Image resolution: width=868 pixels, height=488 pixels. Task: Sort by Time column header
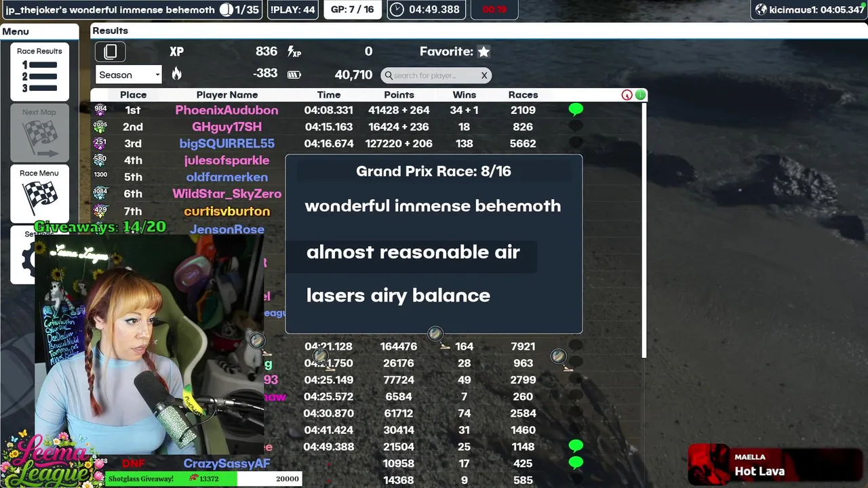coord(328,95)
